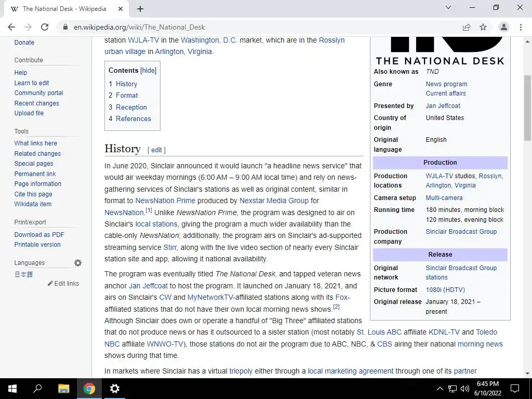Screen dimensions: 532x399
Task: Select The National Desk browser tab
Action: [x=64, y=9]
